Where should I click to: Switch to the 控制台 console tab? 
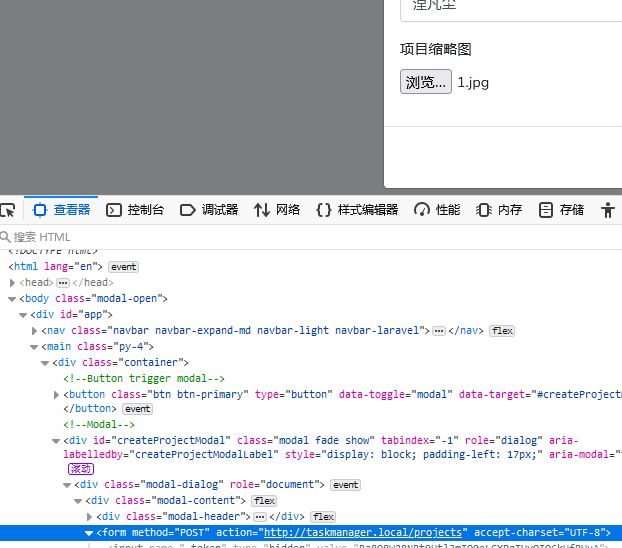click(x=135, y=210)
